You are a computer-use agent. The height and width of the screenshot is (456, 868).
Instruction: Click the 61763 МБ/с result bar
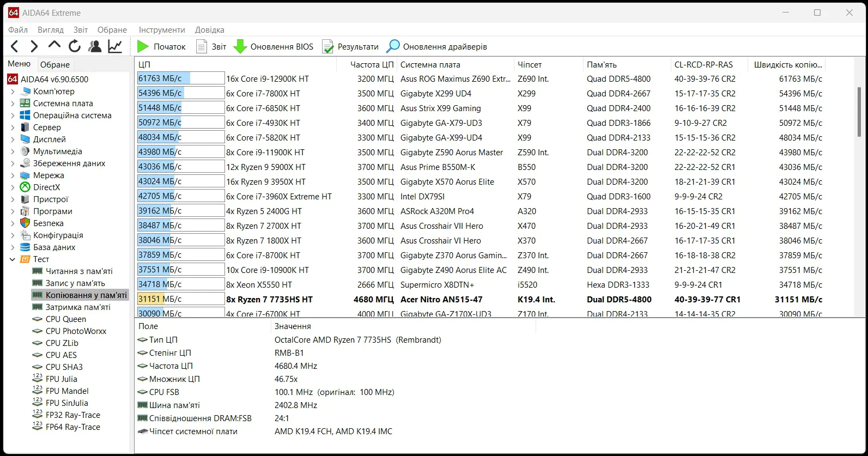(181, 79)
